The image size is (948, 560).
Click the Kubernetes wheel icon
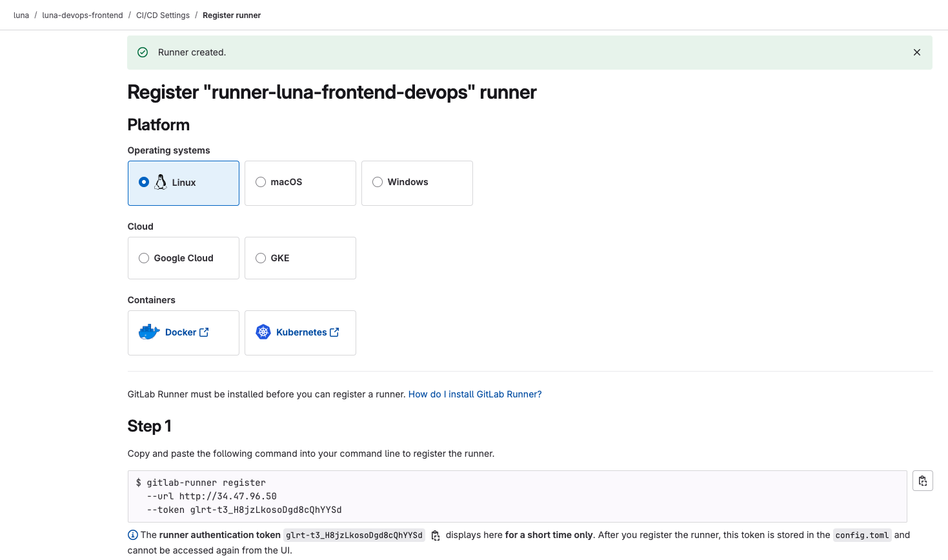(x=263, y=332)
